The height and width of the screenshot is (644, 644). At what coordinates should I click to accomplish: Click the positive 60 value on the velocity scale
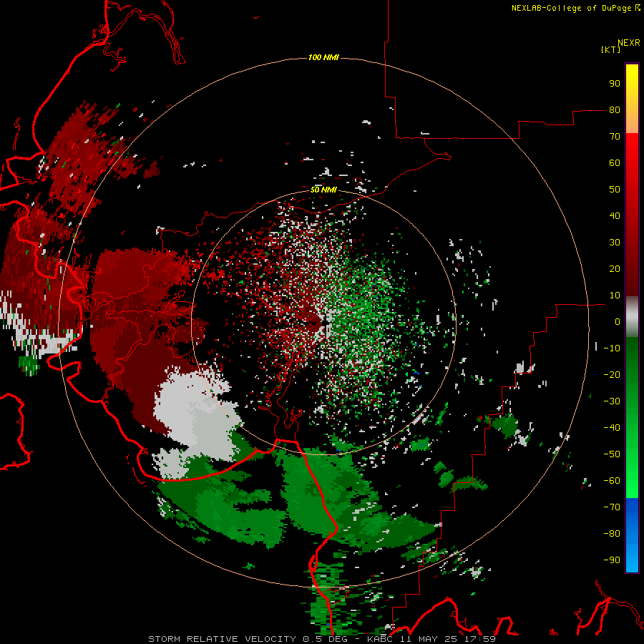click(615, 163)
